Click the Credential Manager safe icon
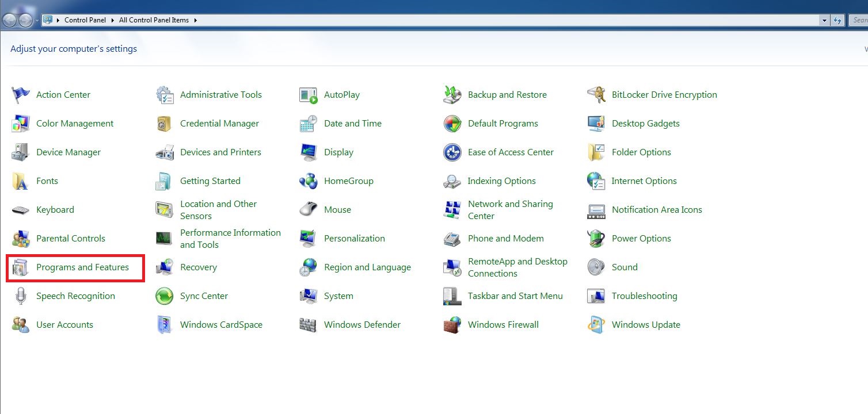The height and width of the screenshot is (414, 868). pyautogui.click(x=165, y=124)
